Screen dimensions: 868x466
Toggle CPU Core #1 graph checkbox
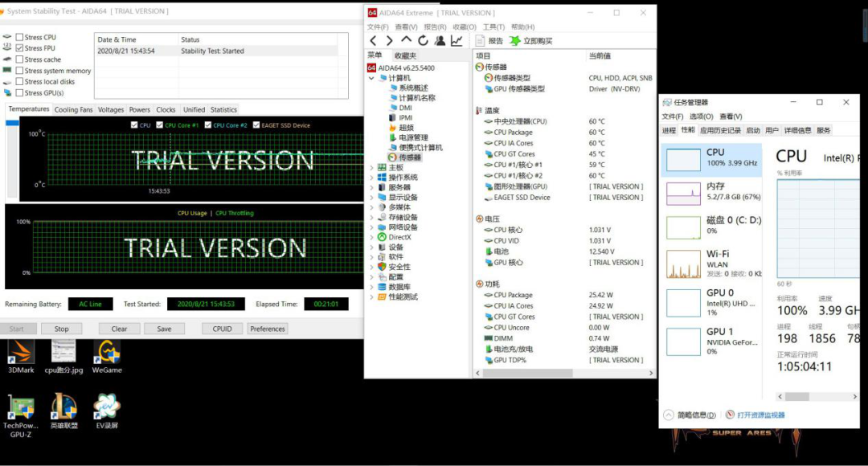point(159,125)
